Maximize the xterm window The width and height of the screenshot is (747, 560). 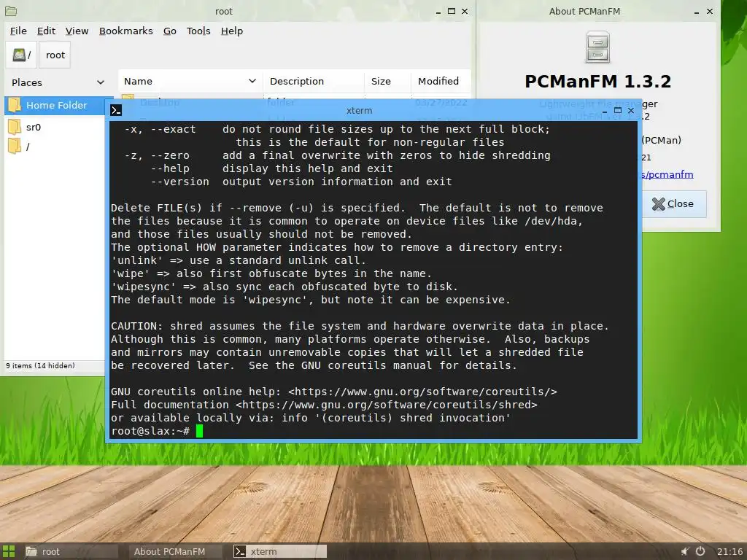pyautogui.click(x=618, y=111)
